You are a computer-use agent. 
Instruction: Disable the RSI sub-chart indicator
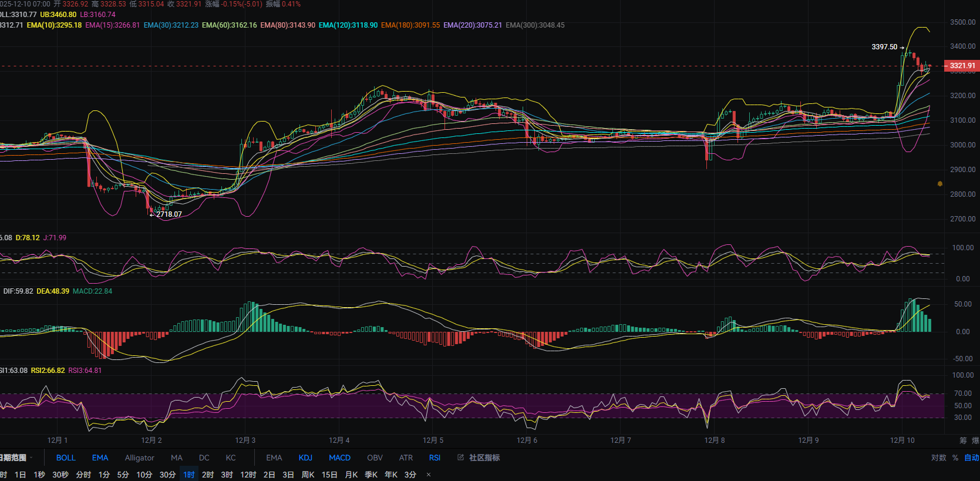(x=435, y=458)
